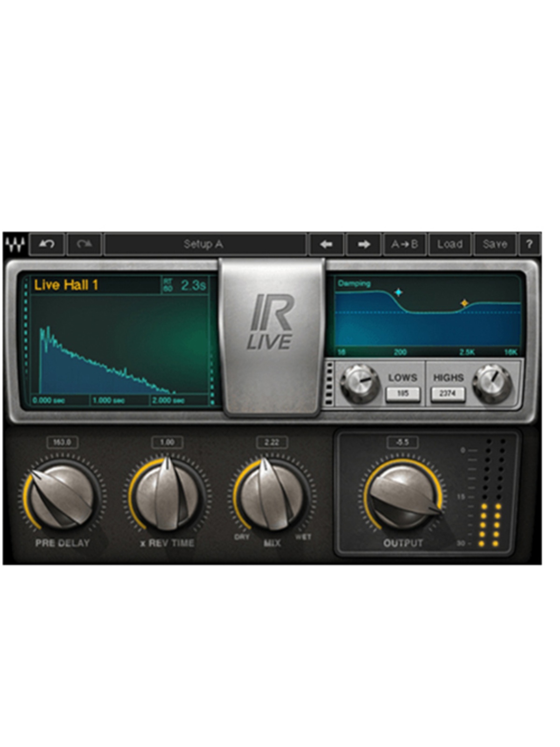
Task: Click the 2.000 sec time axis label
Action: pyautogui.click(x=168, y=401)
